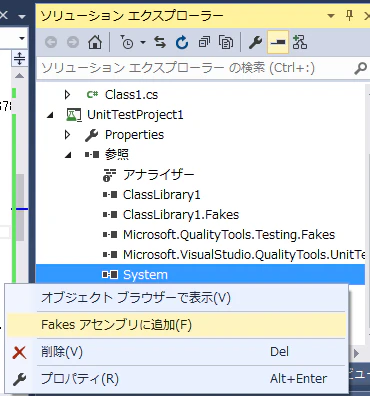Choose オブジェクト ブラウザーで表示(V) menu item

[x=176, y=298]
